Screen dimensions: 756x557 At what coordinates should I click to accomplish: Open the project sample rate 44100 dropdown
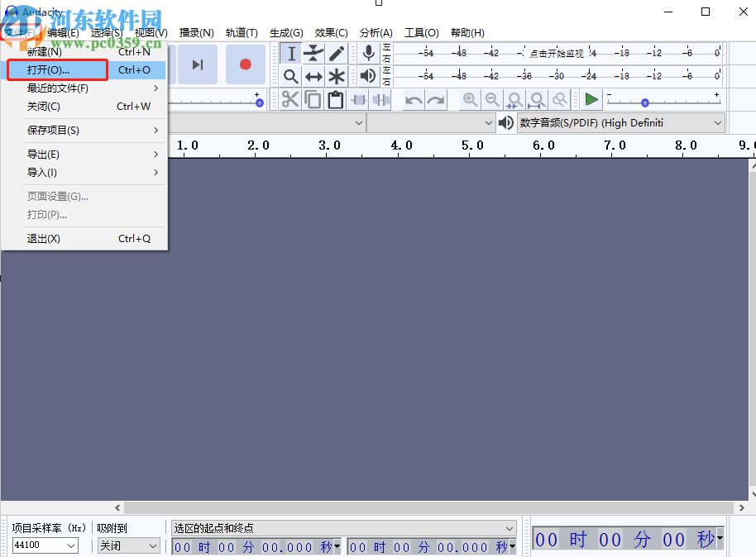tap(45, 545)
